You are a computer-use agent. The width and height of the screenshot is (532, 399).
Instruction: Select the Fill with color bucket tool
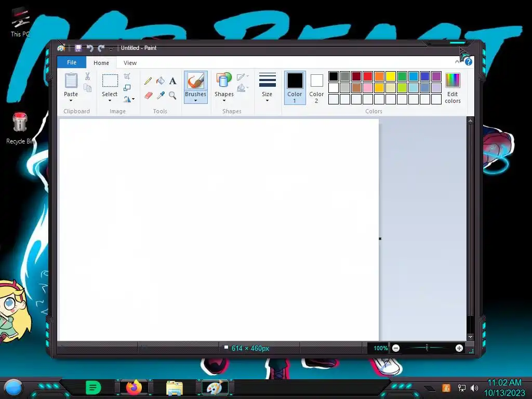161,81
